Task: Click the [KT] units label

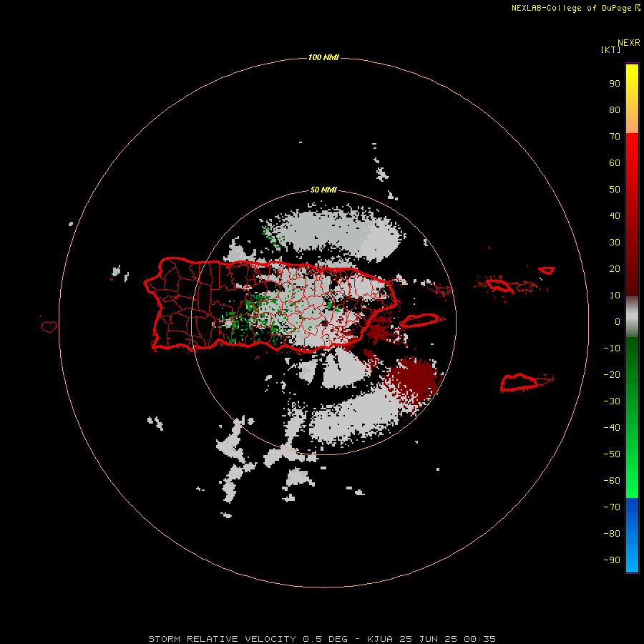Action: (610, 49)
